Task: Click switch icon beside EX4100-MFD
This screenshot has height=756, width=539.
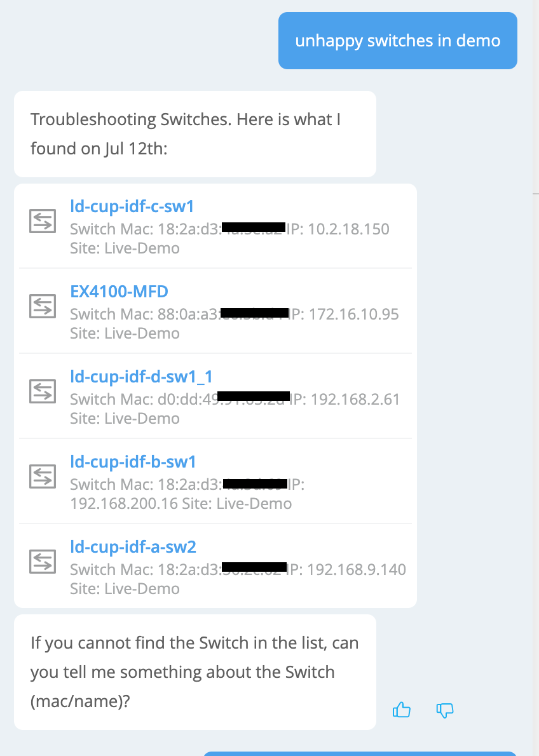Action: pos(42,306)
